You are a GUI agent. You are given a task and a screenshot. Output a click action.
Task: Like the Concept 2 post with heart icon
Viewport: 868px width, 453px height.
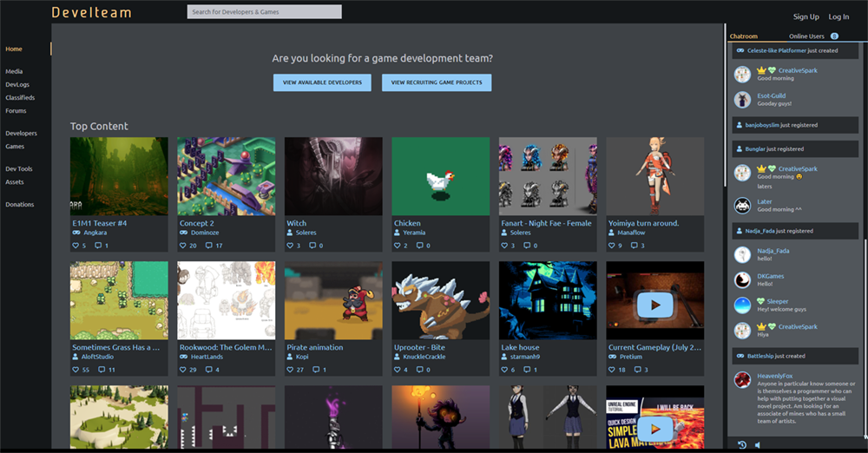pos(182,246)
